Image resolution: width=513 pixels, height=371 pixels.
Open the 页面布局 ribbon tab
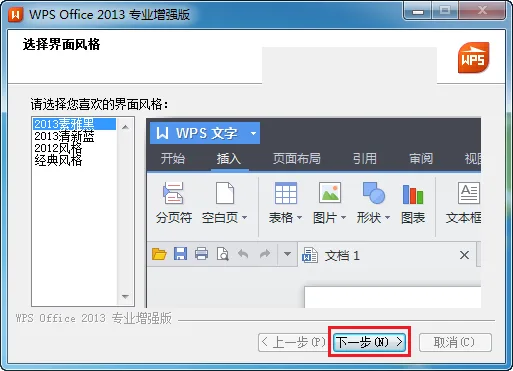(297, 158)
